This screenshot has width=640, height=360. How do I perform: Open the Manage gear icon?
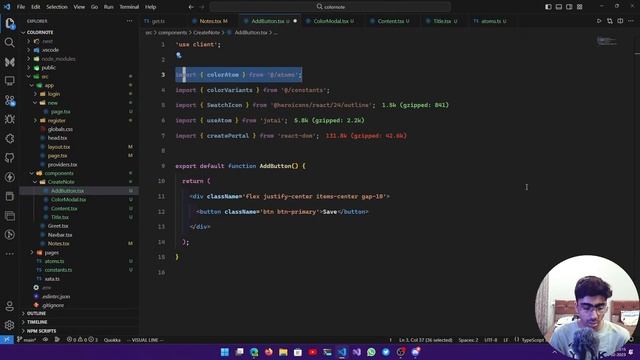(9, 325)
